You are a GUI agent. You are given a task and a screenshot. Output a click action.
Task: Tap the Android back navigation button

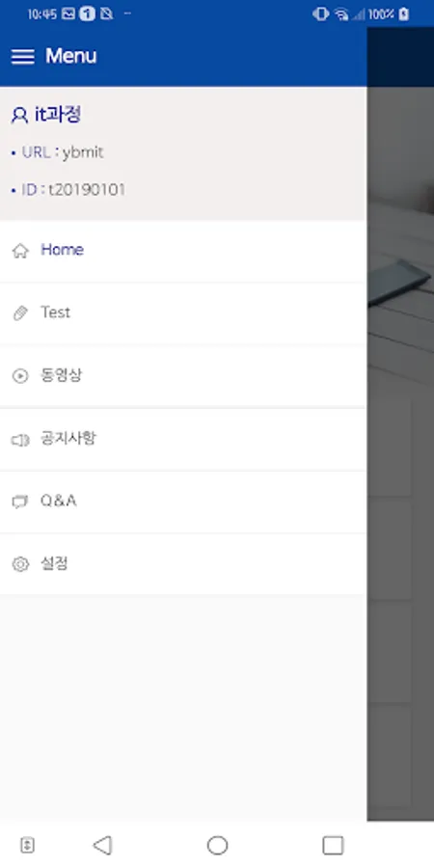pyautogui.click(x=102, y=845)
